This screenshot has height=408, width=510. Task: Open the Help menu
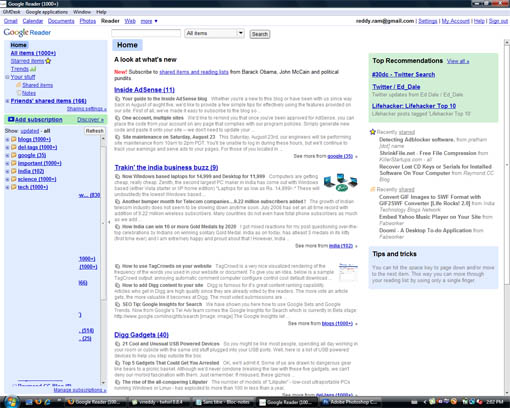coord(101,12)
